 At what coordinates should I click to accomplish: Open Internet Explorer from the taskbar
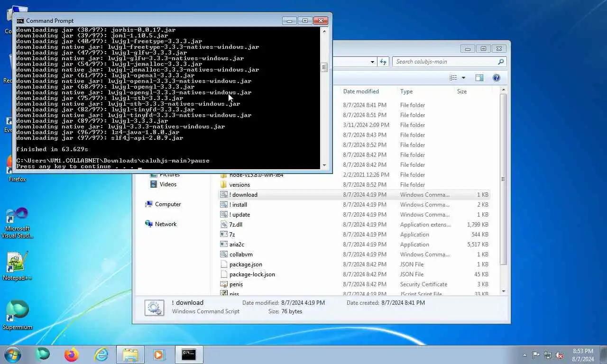pyautogui.click(x=101, y=354)
